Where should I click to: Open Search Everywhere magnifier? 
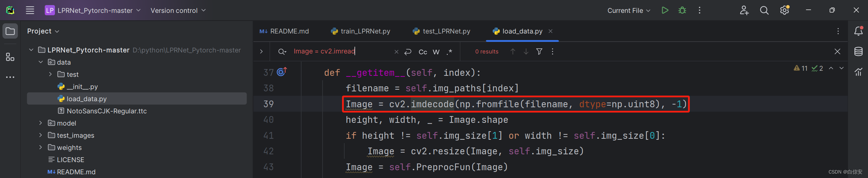coord(764,10)
